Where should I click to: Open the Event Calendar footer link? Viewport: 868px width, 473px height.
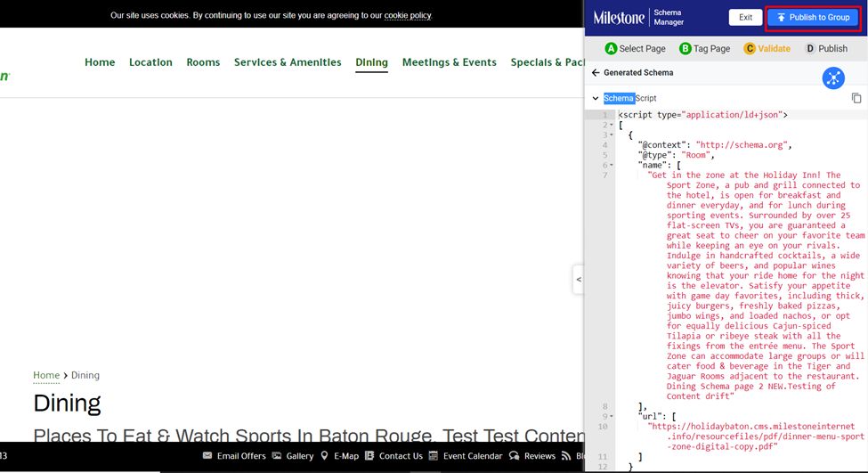tap(473, 456)
